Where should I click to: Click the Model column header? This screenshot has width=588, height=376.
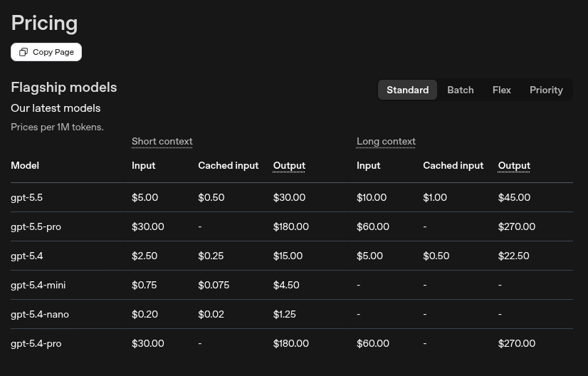(x=25, y=165)
